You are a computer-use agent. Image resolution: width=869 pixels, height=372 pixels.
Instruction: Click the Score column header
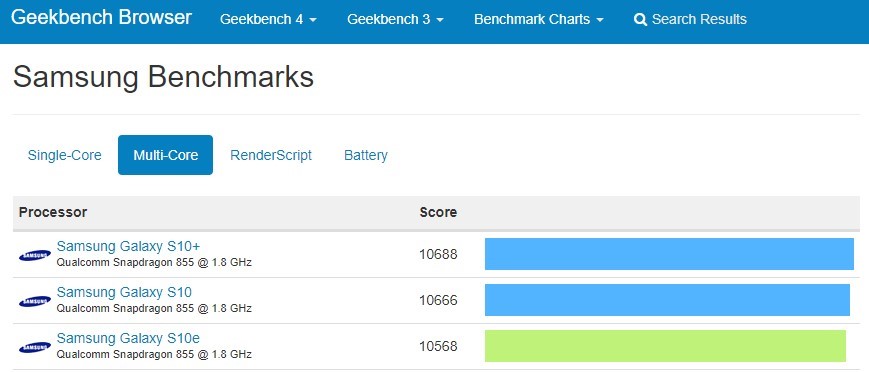tap(438, 212)
